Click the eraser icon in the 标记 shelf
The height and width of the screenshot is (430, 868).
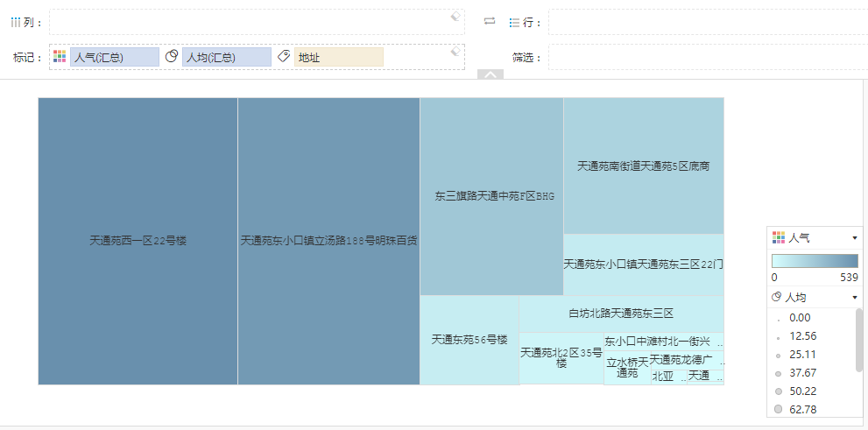(x=455, y=52)
